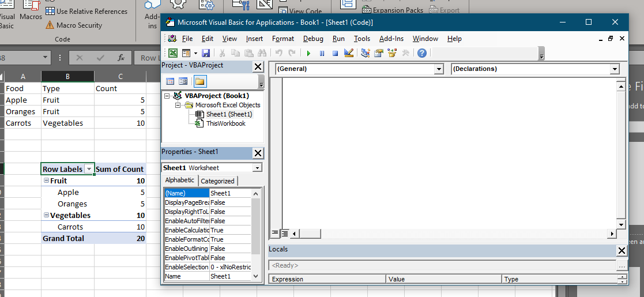Click the Reset stop icon
The height and width of the screenshot is (297, 644).
(335, 54)
